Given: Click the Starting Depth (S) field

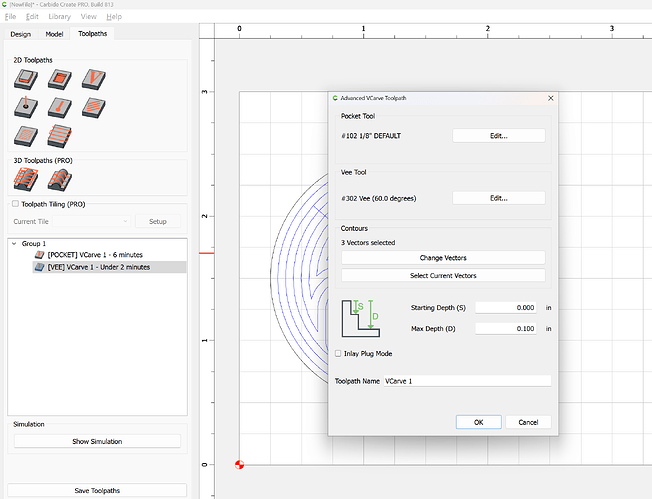Looking at the screenshot, I should (x=506, y=308).
